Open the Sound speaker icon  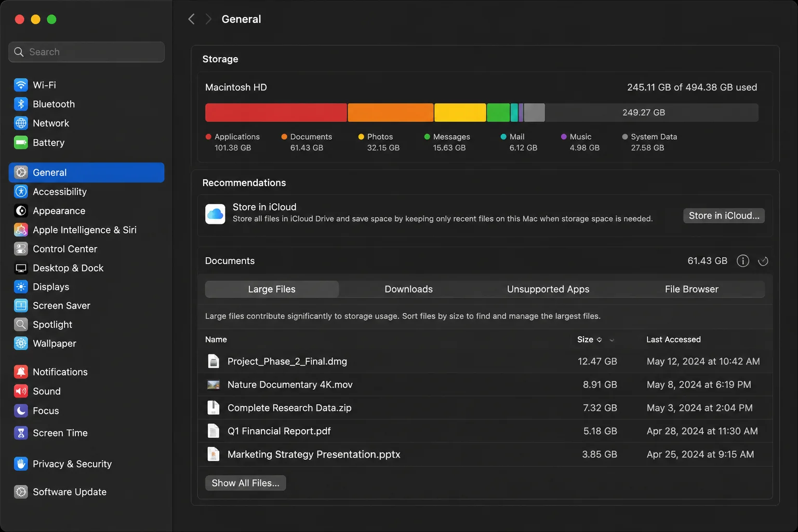pos(21,391)
